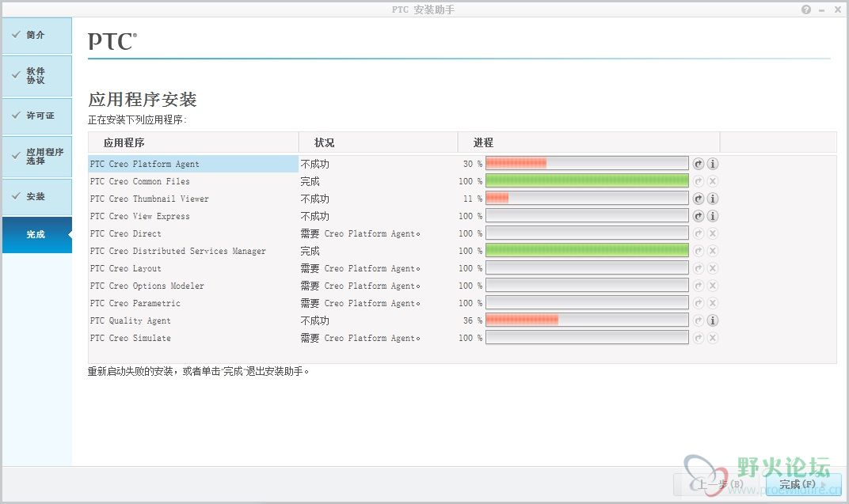Cancel icon in PTC Creo Common Files row
This screenshot has width=849, height=504.
click(x=713, y=181)
